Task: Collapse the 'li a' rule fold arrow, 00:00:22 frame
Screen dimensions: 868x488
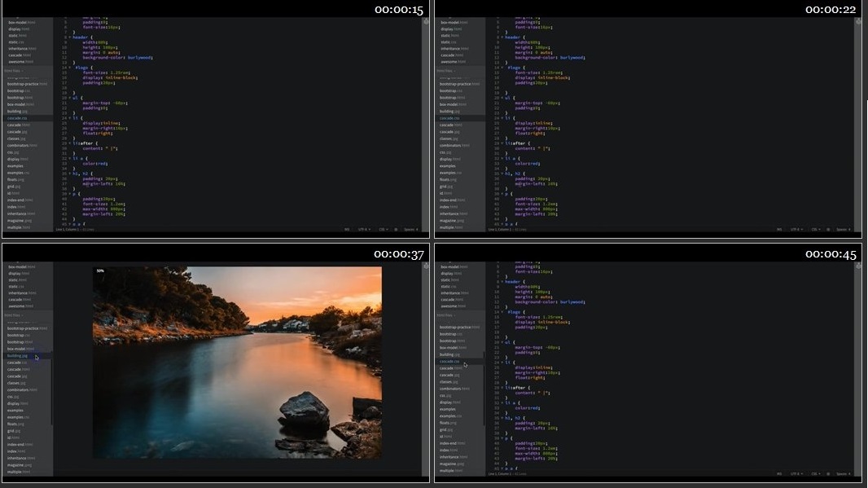Action: coord(502,158)
